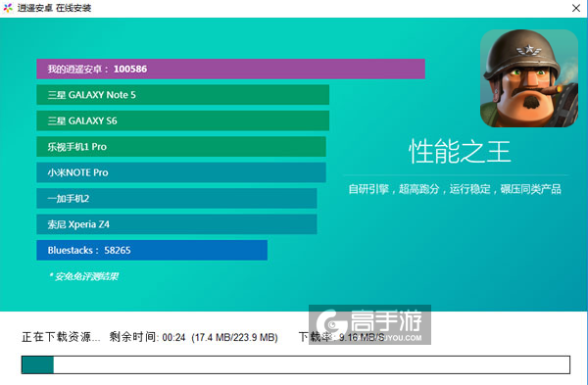Click the soldier game icon thumbnail
The width and height of the screenshot is (588, 385).
pos(529,78)
